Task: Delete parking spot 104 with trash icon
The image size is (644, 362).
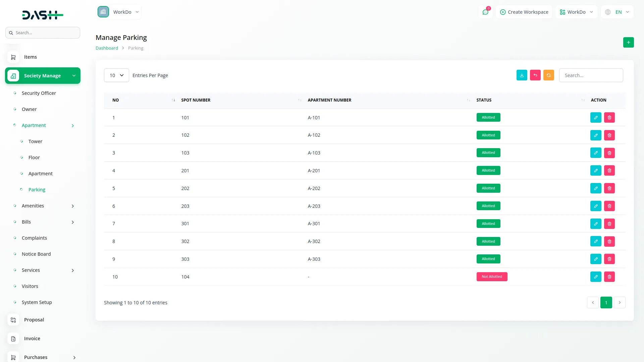Action: [609, 277]
